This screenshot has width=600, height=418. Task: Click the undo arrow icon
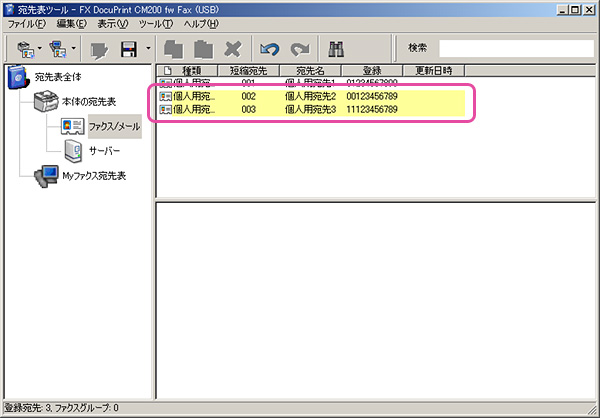tap(268, 48)
